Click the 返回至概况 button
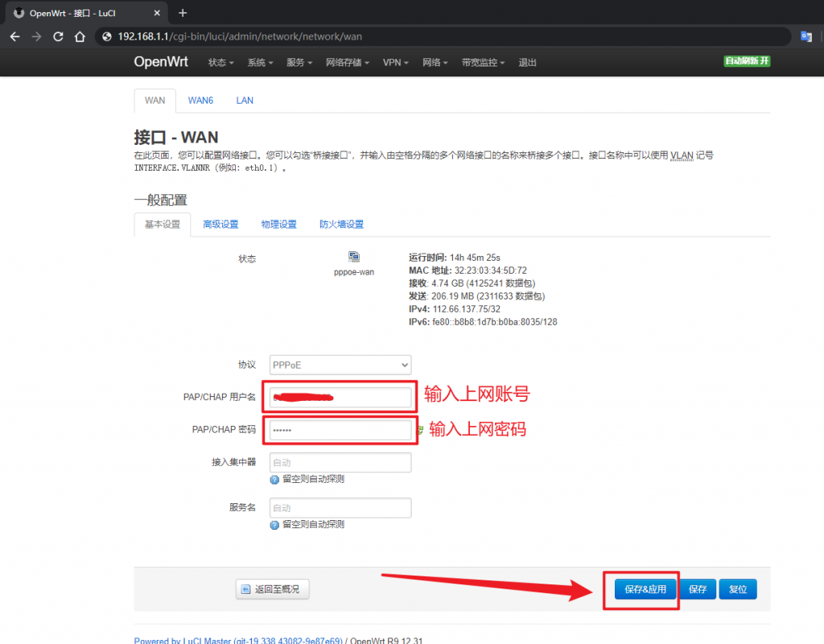824x644 pixels. coord(272,589)
